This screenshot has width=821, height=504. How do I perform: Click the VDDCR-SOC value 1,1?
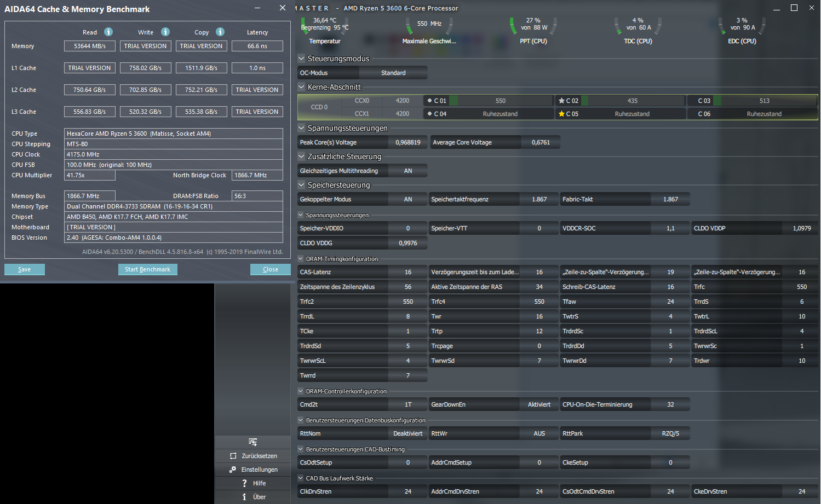coord(670,228)
